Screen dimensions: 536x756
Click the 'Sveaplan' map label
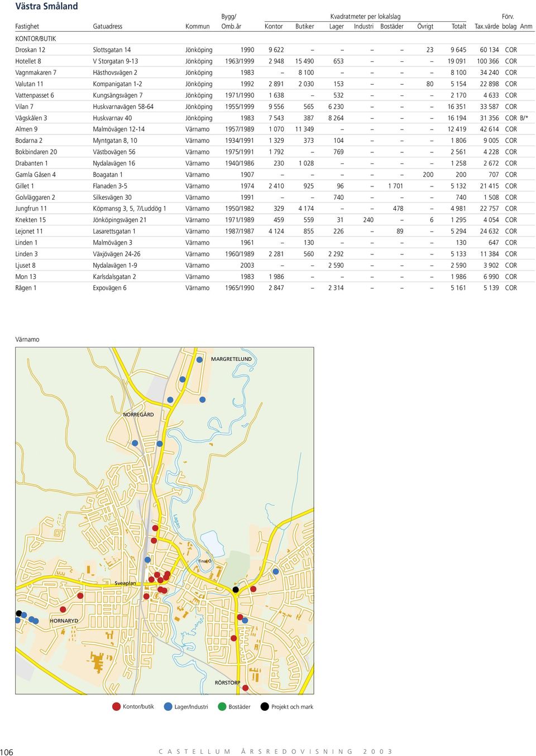pyautogui.click(x=125, y=583)
